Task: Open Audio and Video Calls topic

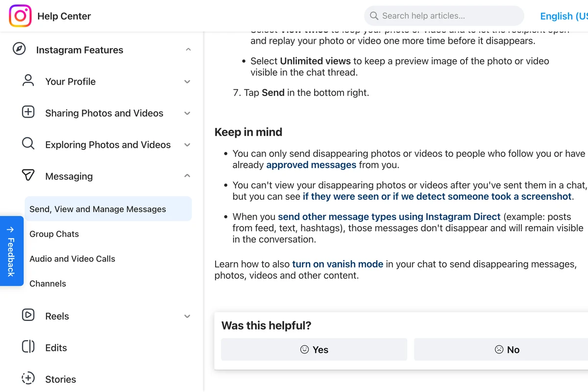Action: [72, 259]
